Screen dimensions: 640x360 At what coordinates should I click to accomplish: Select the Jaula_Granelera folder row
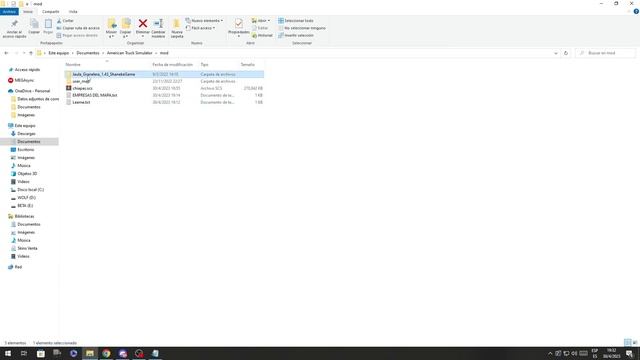(164, 74)
